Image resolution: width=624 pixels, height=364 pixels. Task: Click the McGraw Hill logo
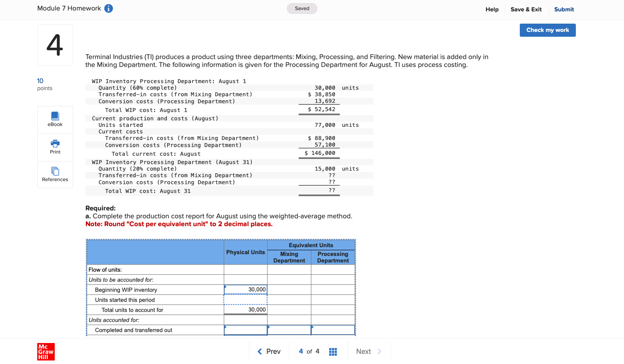coord(46,351)
